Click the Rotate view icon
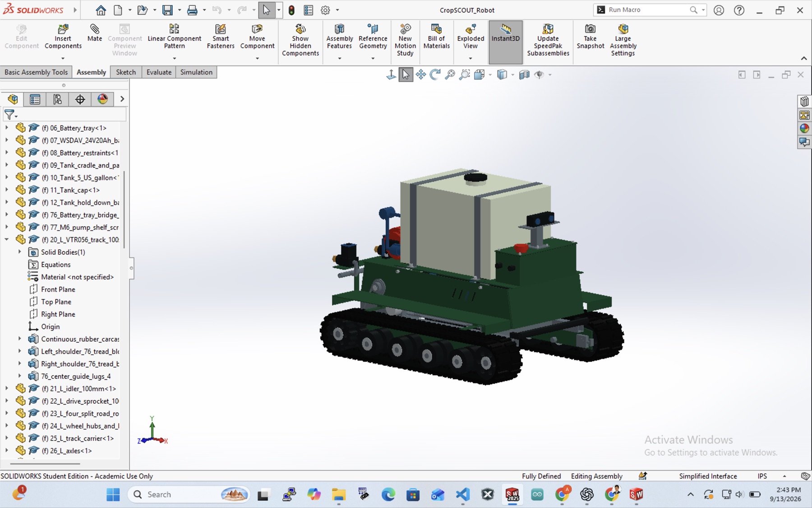The height and width of the screenshot is (508, 812). [x=435, y=75]
